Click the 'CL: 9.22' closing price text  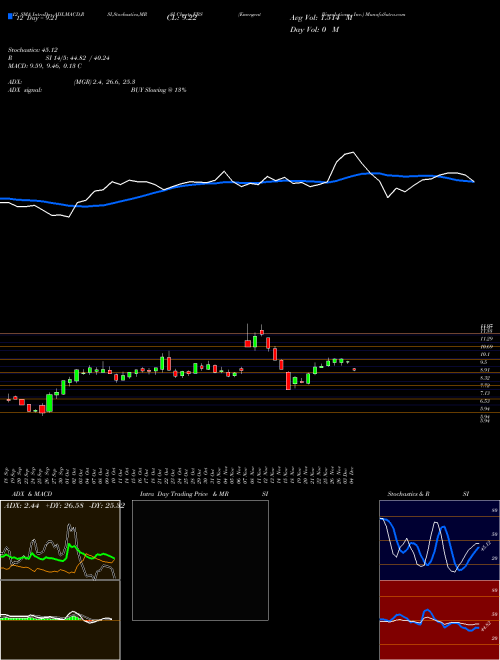click(x=181, y=18)
